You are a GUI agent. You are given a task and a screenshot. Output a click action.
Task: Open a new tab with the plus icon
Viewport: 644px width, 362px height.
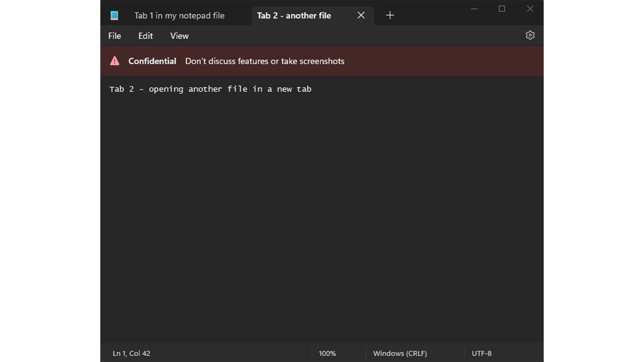click(x=390, y=15)
